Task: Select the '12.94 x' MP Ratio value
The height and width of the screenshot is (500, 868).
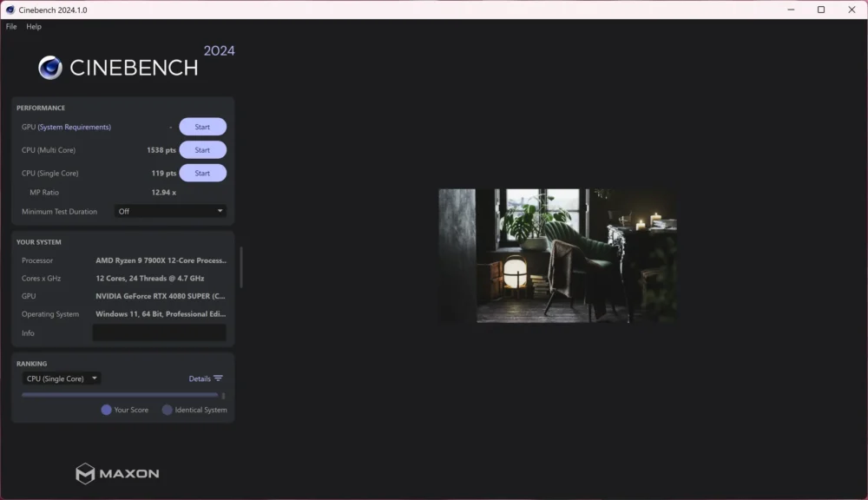Action: tap(164, 192)
